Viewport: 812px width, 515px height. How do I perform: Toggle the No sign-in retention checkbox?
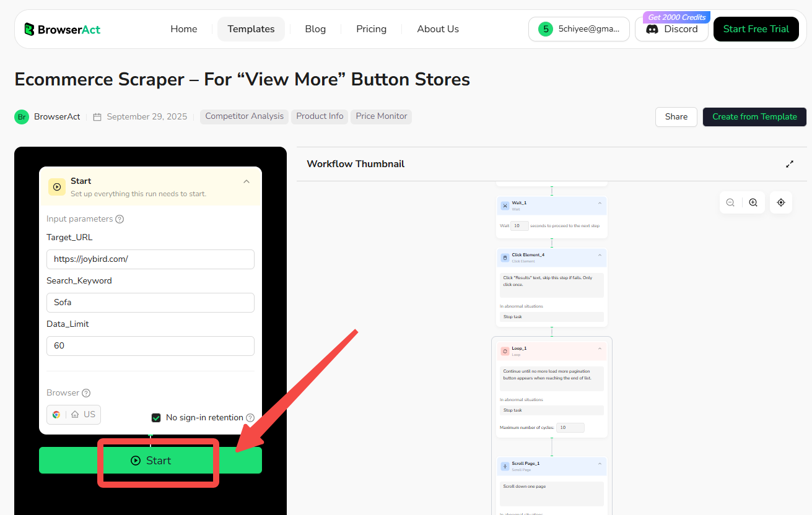(x=156, y=418)
